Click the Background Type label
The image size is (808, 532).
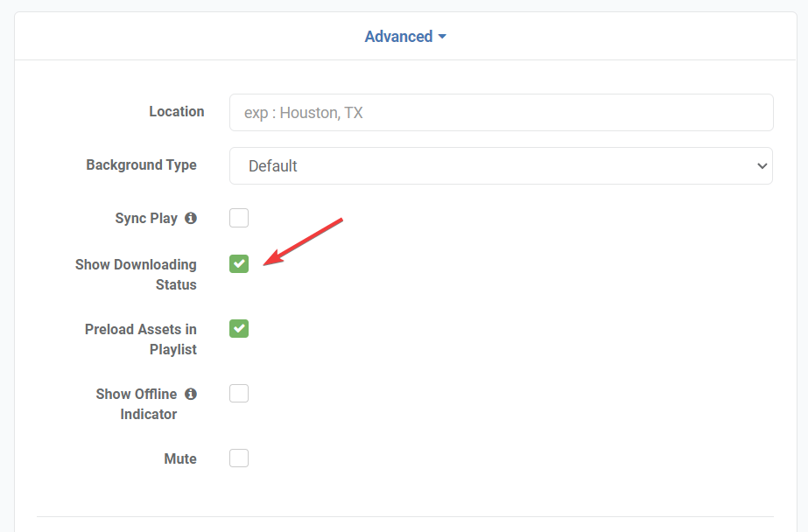pos(141,165)
